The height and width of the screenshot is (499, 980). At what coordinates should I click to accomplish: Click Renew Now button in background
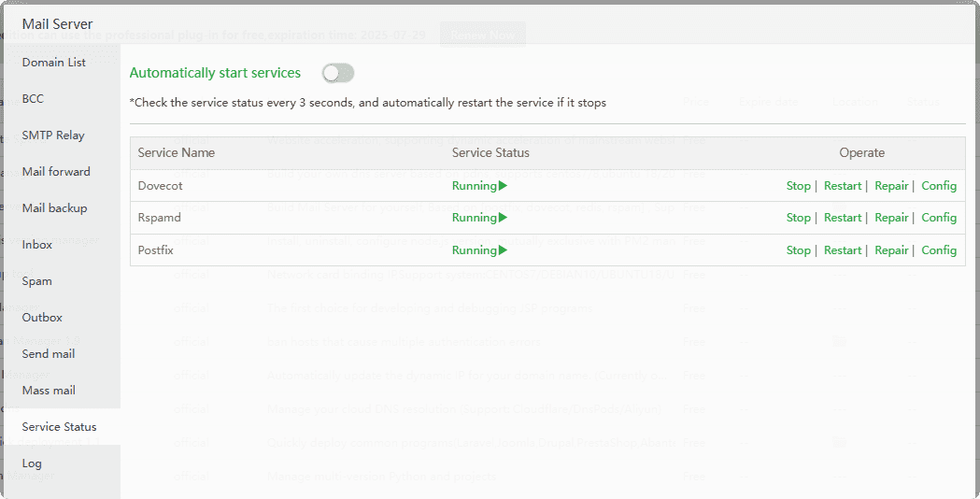(x=483, y=35)
